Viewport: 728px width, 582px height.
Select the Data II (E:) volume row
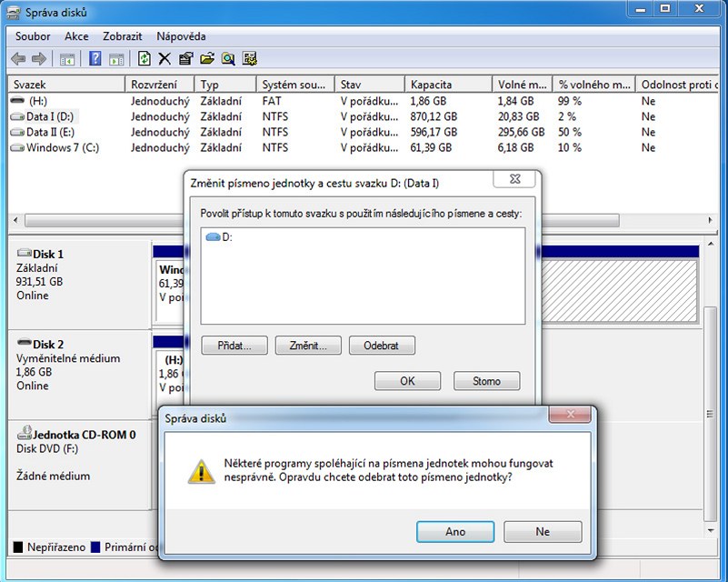(55, 132)
